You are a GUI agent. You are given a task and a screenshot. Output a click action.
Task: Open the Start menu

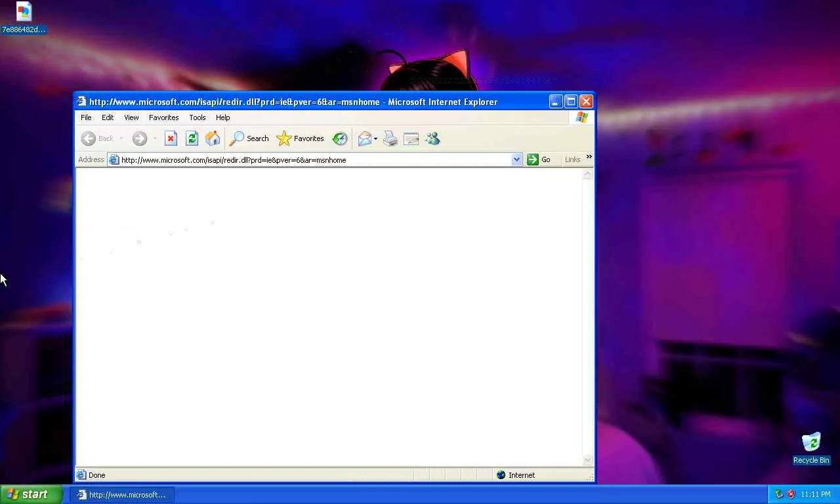coord(31,494)
